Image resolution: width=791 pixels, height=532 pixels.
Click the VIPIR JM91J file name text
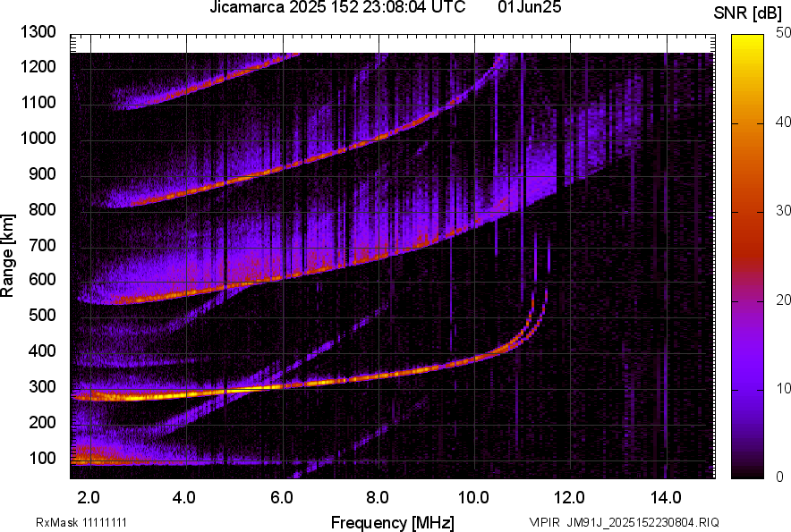pyautogui.click(x=624, y=522)
